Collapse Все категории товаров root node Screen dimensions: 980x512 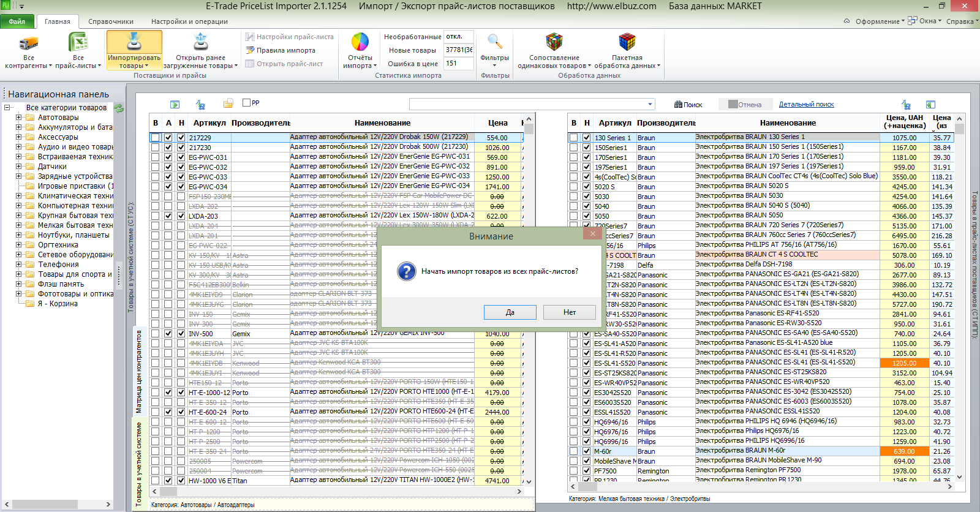coord(7,108)
